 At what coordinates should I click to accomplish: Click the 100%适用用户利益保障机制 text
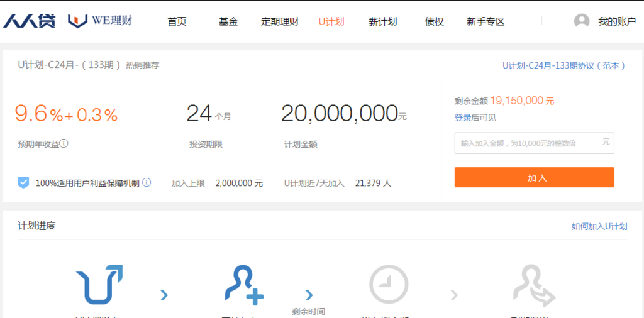click(87, 183)
